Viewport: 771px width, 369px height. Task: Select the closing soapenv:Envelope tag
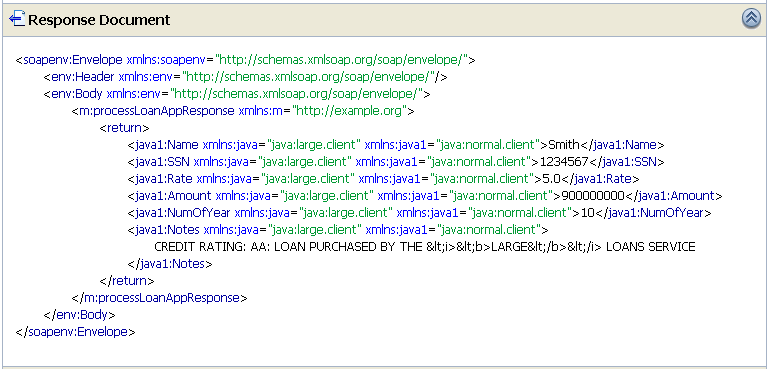coord(75,332)
